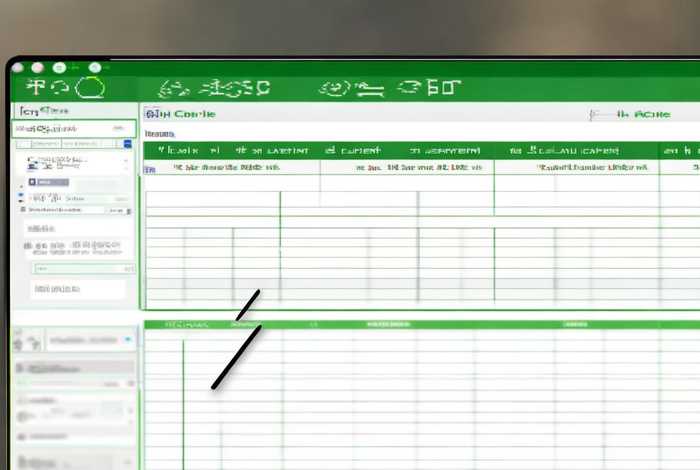Toggle the blue-gray chip in side panel
Viewport: 700px width, 470px height.
[48, 182]
